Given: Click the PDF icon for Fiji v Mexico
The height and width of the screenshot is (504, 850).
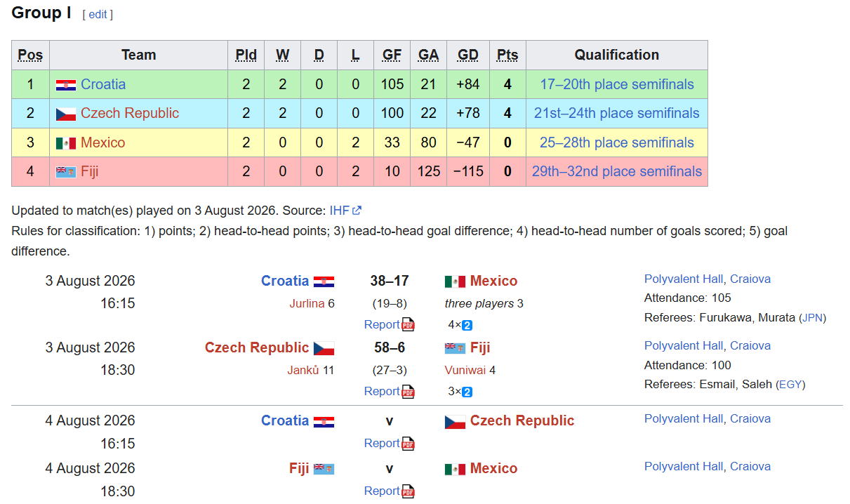Looking at the screenshot, I should [x=408, y=491].
